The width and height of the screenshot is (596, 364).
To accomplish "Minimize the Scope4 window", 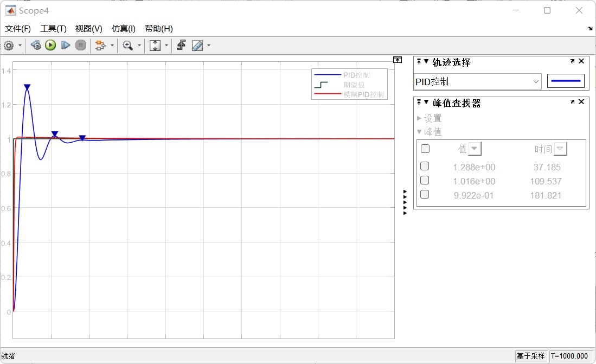I will [x=516, y=10].
